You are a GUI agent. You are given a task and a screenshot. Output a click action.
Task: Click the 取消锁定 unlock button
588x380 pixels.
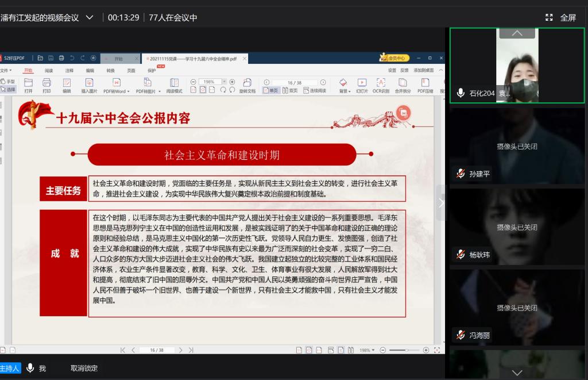(x=84, y=368)
